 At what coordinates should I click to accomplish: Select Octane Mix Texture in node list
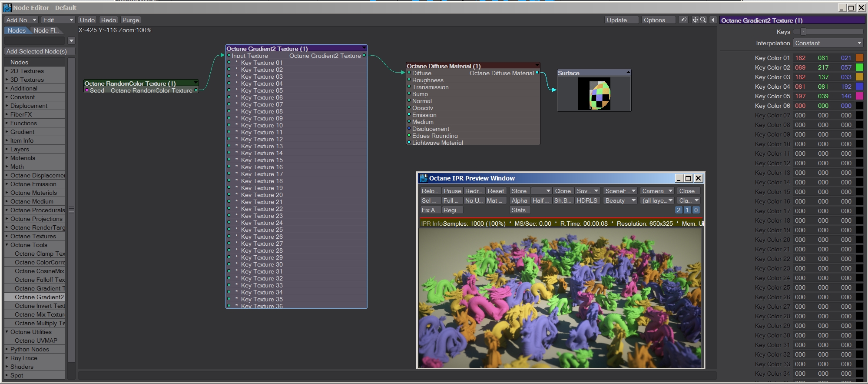click(35, 314)
